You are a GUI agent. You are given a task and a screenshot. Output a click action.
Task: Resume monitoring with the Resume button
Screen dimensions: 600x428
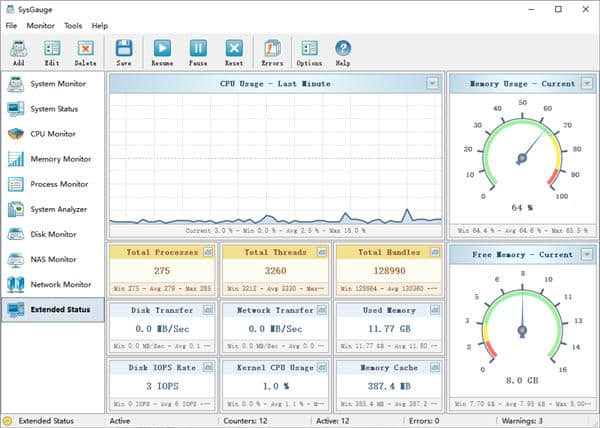click(162, 51)
